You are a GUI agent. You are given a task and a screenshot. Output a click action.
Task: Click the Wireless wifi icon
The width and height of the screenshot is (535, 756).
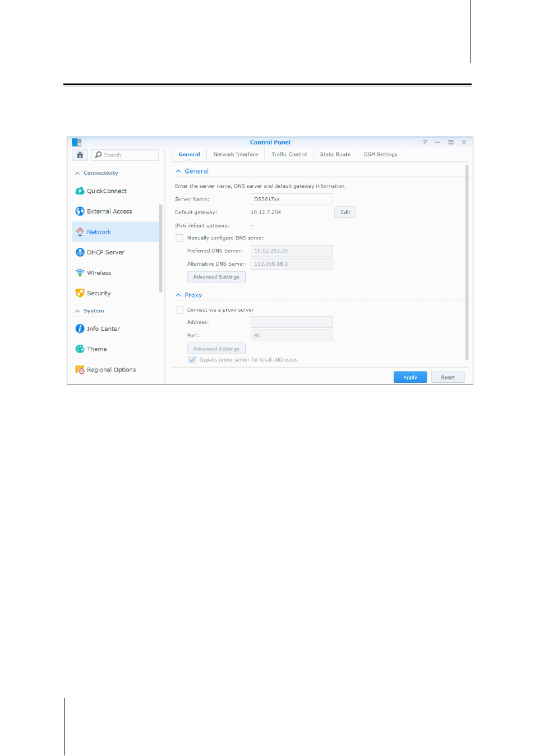pos(80,273)
